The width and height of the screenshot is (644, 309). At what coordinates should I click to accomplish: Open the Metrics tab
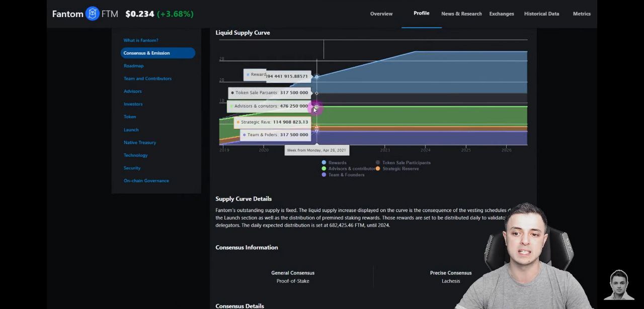pyautogui.click(x=582, y=14)
